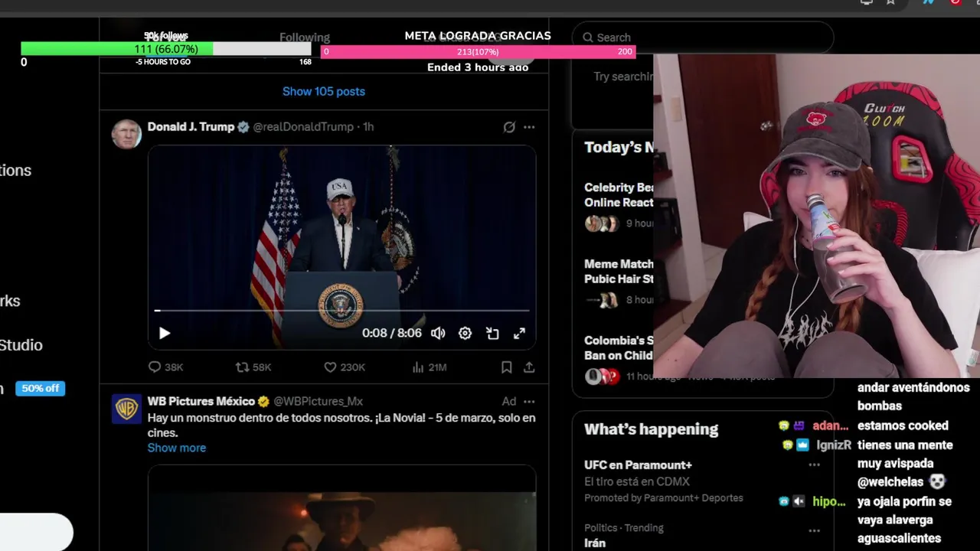
Task: Click the video progress bar
Action: [x=341, y=311]
